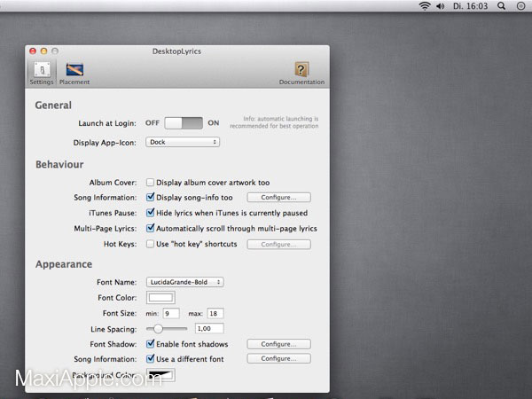
Task: Click the Font Shadow label
Action: coord(113,344)
